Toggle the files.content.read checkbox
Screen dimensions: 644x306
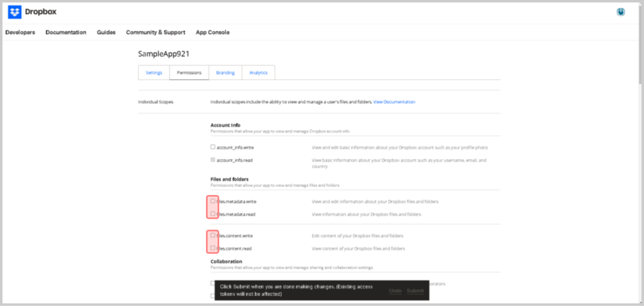[213, 248]
